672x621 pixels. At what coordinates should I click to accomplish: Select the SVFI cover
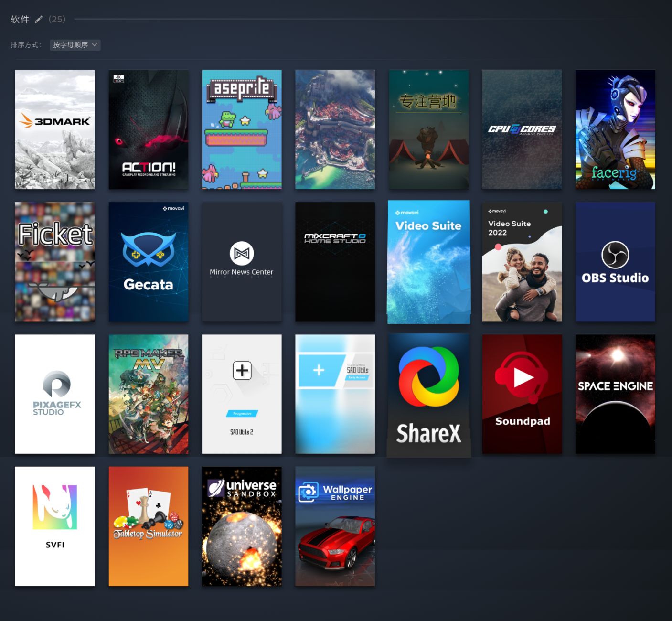(55, 526)
